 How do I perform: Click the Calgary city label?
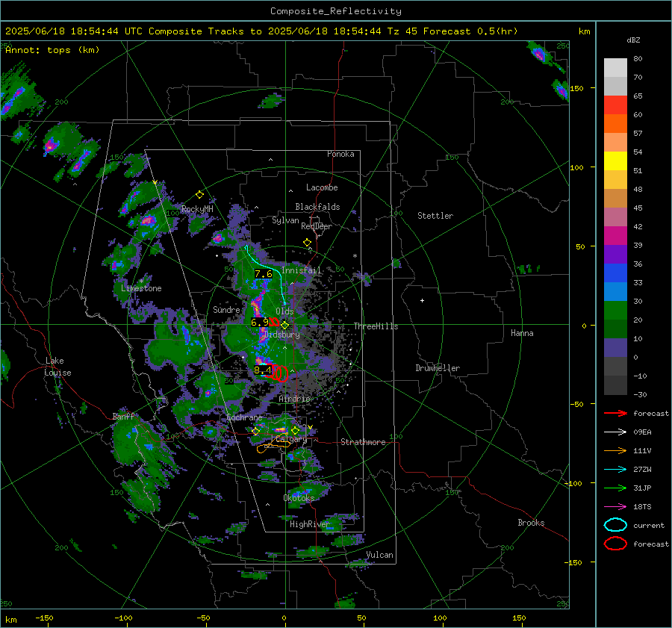(291, 439)
